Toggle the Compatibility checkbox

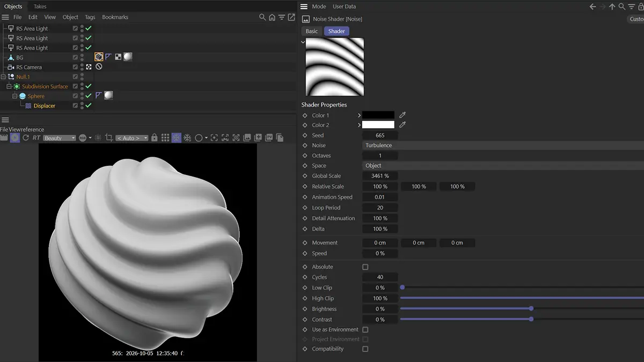pos(365,349)
